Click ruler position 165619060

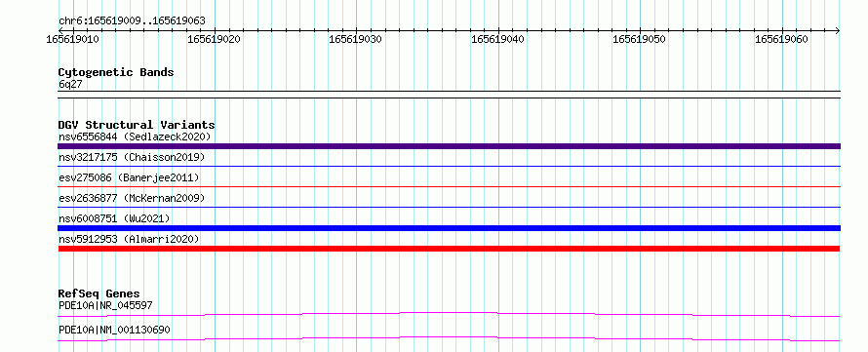pyautogui.click(x=781, y=40)
